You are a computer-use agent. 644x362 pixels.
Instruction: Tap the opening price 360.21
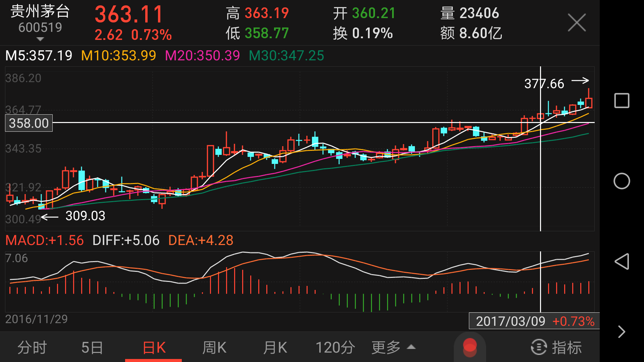(374, 13)
